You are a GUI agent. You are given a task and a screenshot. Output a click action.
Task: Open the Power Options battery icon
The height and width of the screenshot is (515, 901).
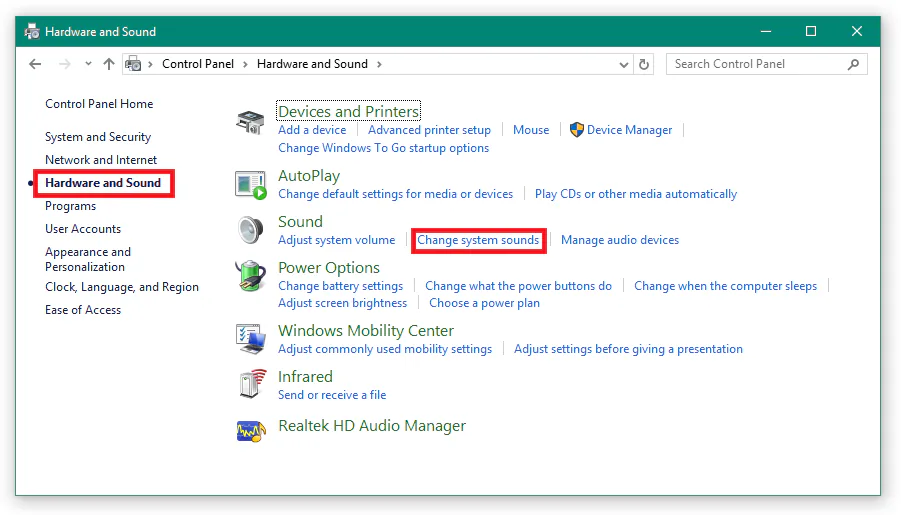click(x=251, y=276)
